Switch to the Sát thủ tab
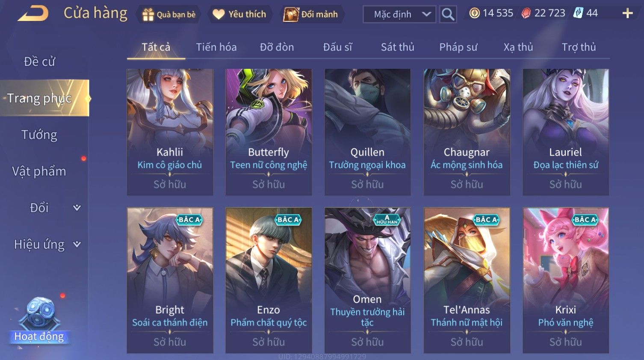Image resolution: width=644 pixels, height=360 pixels. [x=397, y=47]
